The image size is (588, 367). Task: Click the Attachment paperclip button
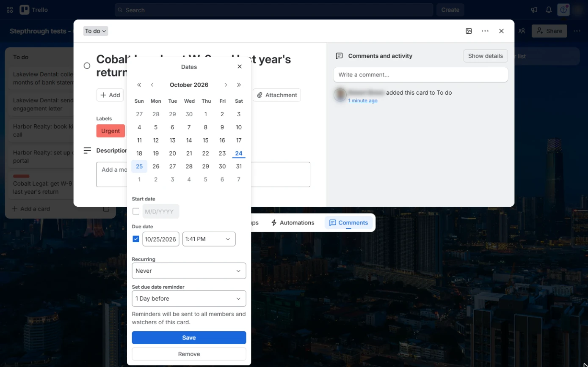tap(277, 95)
